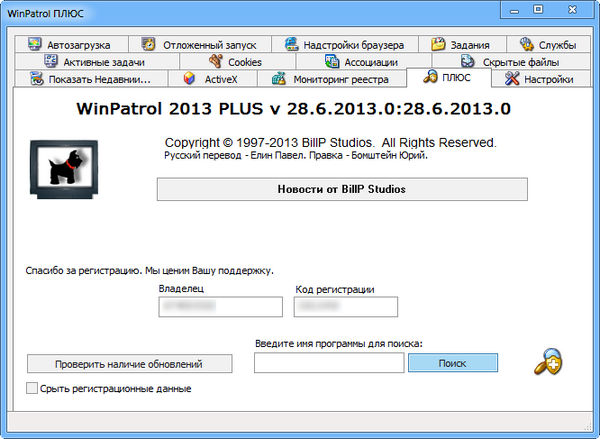Switch to Мониторинг реестра tab
Screen dimensions: 600x439
(x=332, y=79)
